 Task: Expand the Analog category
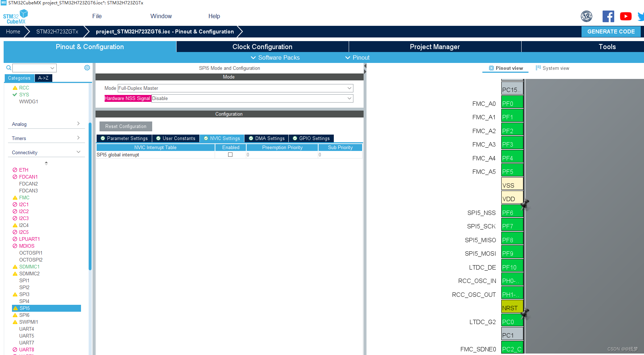46,124
